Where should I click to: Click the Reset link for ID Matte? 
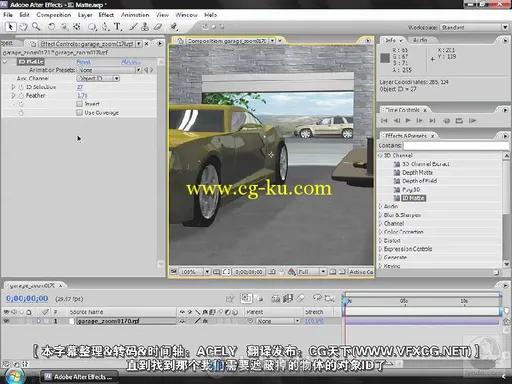click(83, 62)
